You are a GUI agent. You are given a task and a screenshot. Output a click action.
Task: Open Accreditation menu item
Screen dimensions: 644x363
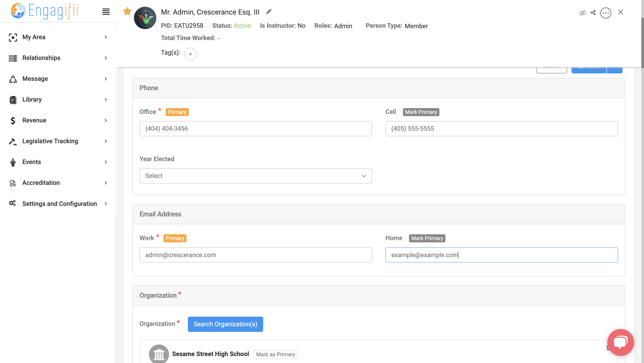coord(58,183)
